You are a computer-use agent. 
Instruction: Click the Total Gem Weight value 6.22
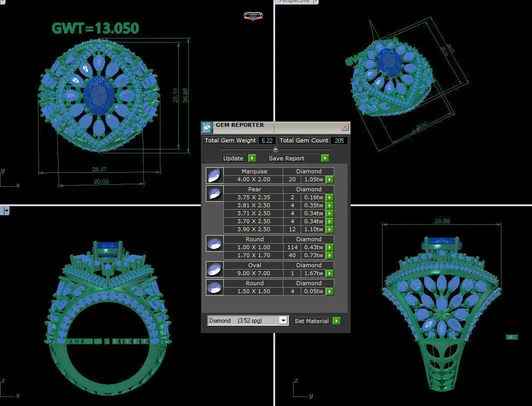(x=267, y=140)
